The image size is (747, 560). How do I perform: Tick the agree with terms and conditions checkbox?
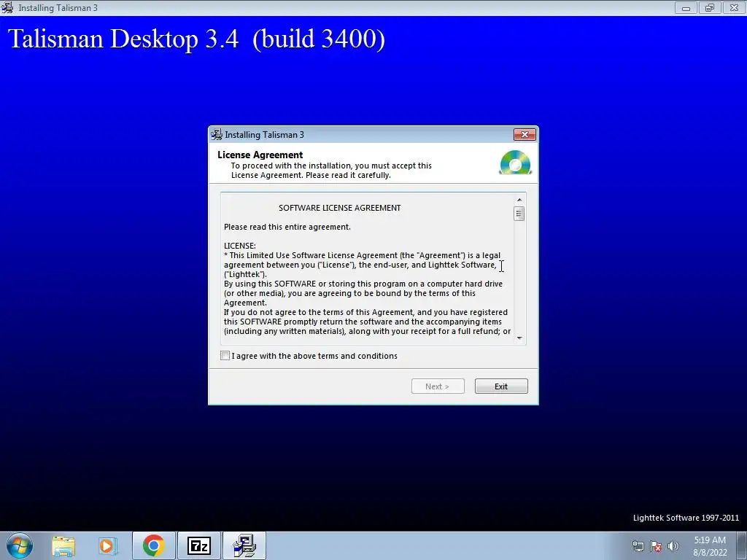pos(225,356)
